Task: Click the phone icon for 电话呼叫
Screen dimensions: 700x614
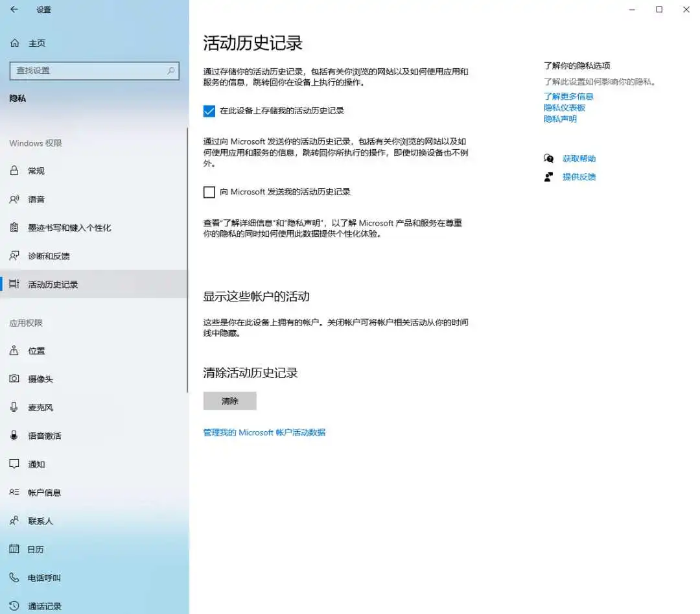Action: pos(14,578)
